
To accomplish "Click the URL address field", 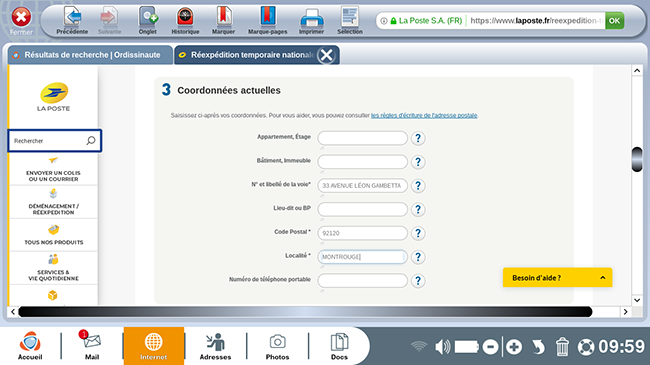I will pyautogui.click(x=536, y=20).
